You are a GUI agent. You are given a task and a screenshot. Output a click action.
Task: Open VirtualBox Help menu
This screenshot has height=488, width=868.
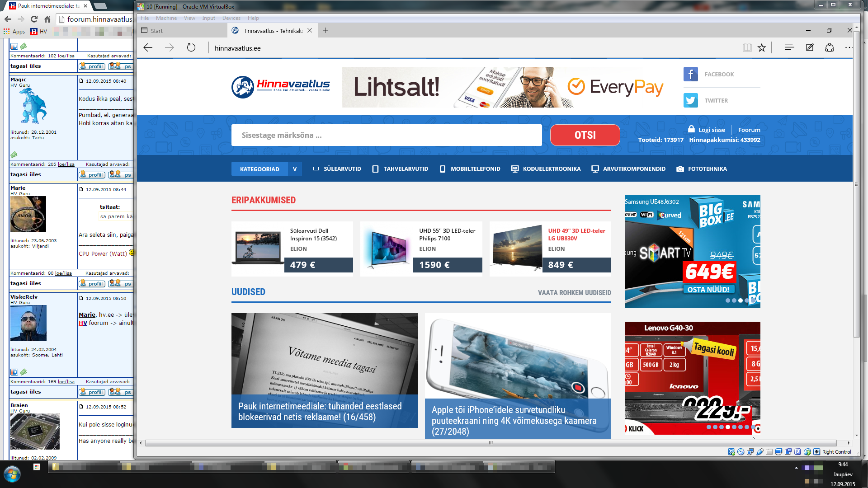pyautogui.click(x=253, y=18)
